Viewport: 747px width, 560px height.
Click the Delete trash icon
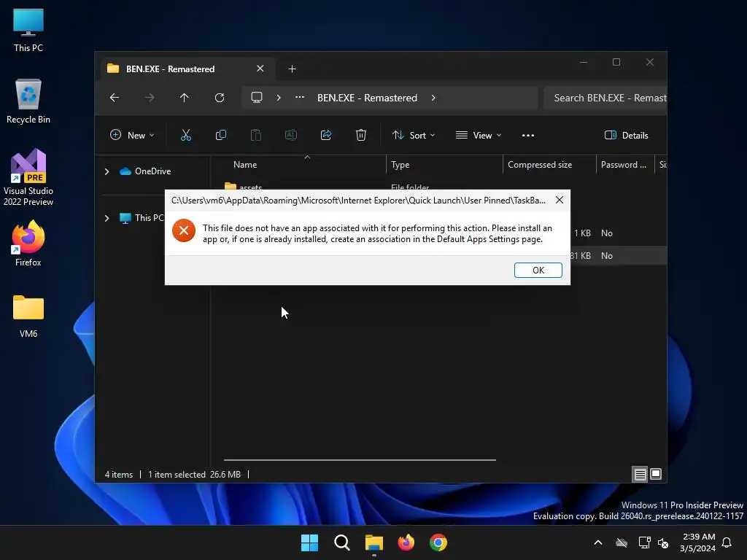click(x=360, y=135)
